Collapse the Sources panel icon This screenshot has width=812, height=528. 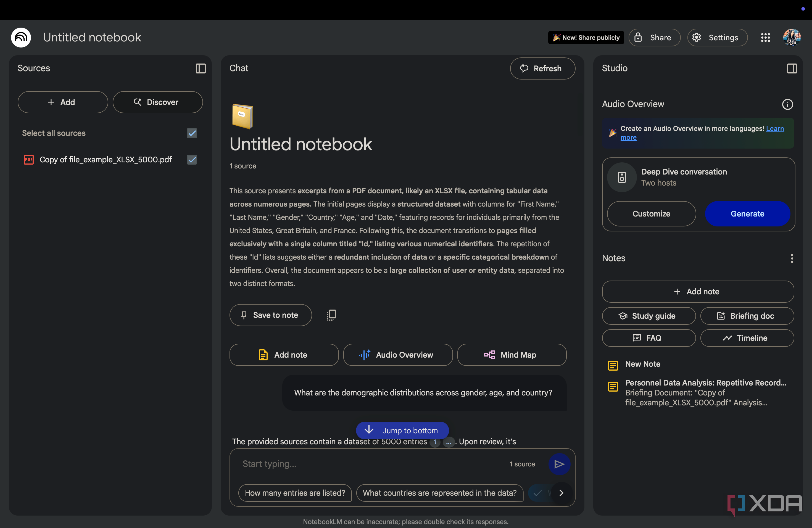(x=201, y=68)
